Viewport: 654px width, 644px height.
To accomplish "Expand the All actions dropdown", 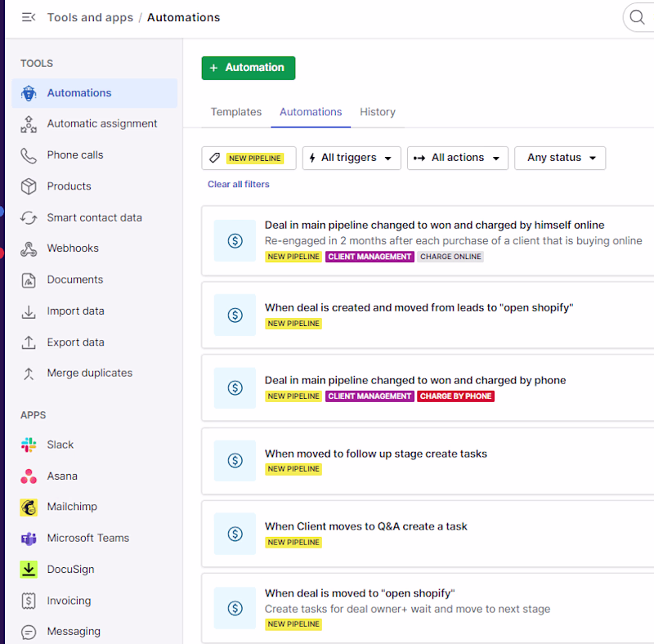I will click(458, 158).
